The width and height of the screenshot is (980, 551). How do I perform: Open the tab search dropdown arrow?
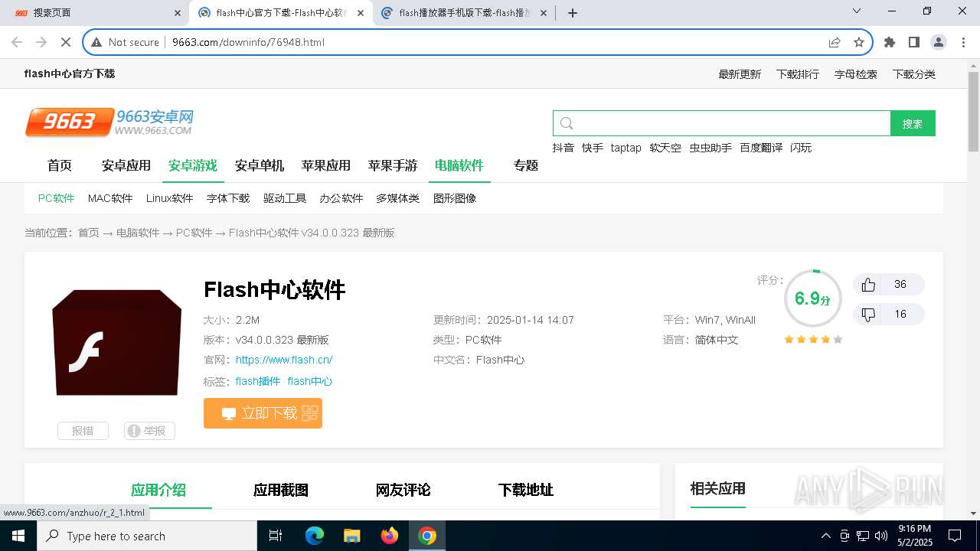857,11
